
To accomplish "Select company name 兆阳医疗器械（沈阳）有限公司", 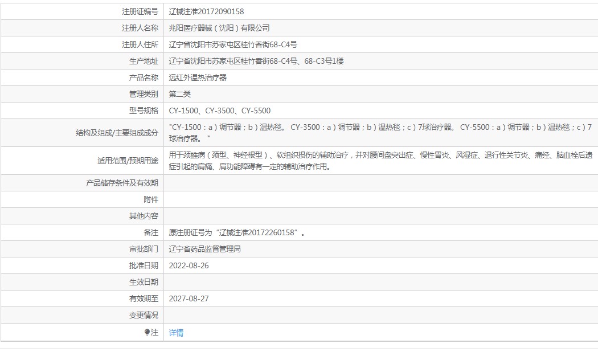I will coord(219,28).
